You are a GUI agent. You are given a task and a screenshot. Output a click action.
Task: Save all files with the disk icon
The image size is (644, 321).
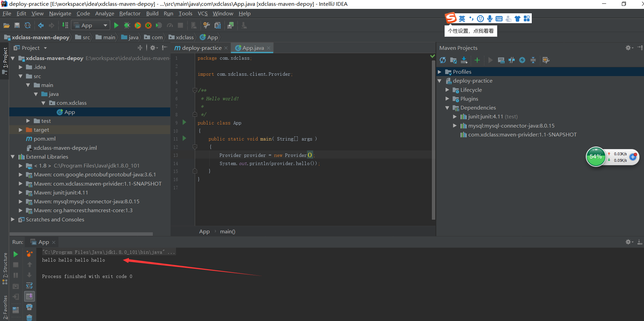(x=17, y=25)
